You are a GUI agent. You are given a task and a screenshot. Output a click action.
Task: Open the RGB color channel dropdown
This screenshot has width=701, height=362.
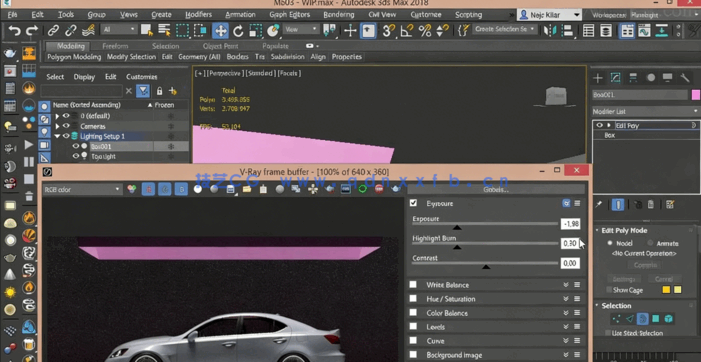82,189
